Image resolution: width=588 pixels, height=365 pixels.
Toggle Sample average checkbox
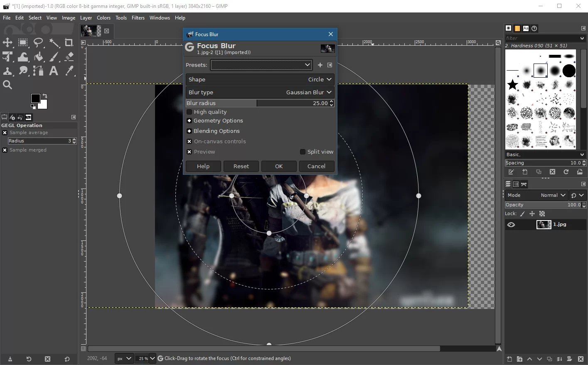5,133
